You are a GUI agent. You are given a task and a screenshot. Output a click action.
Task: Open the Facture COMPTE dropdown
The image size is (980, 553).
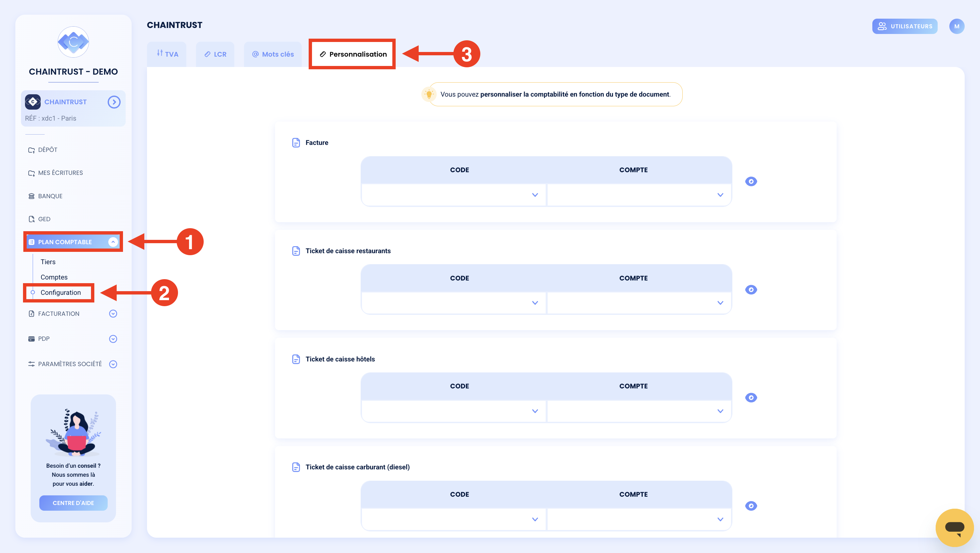[639, 195]
